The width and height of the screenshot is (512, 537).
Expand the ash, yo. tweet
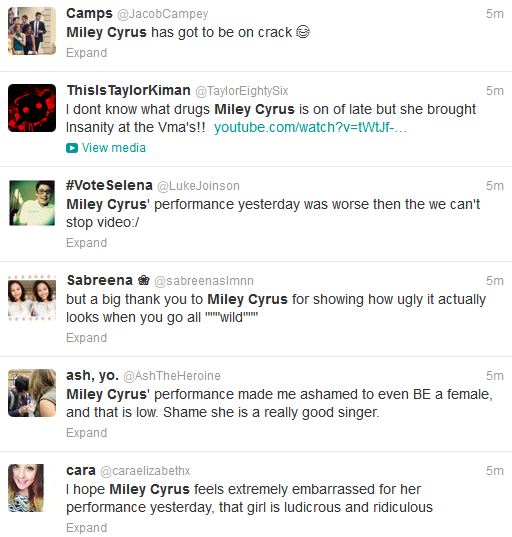point(87,433)
